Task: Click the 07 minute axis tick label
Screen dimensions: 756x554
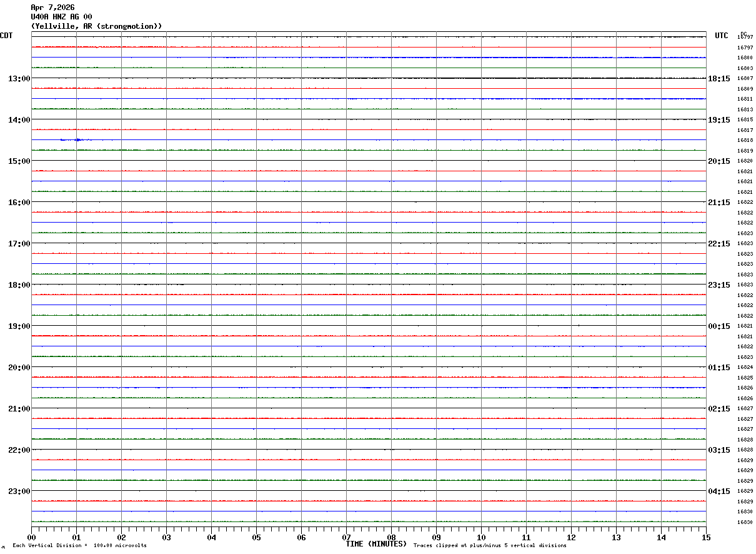Action: 347,538
